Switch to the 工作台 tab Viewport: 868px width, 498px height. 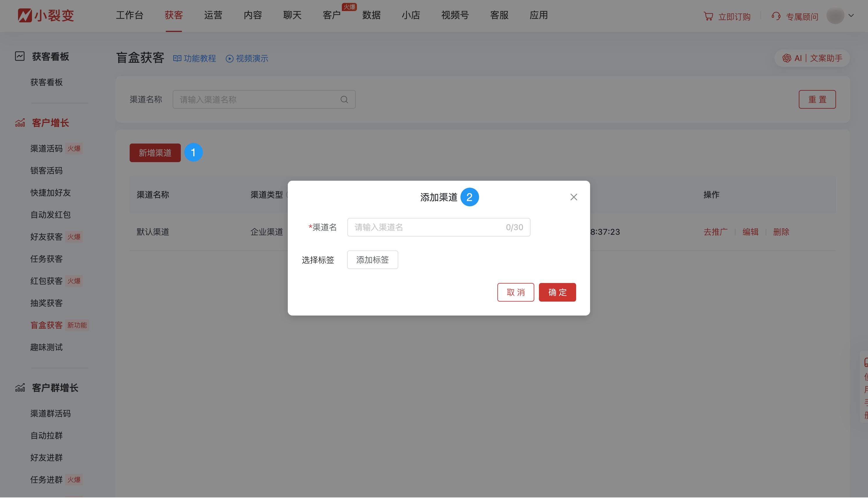tap(129, 15)
